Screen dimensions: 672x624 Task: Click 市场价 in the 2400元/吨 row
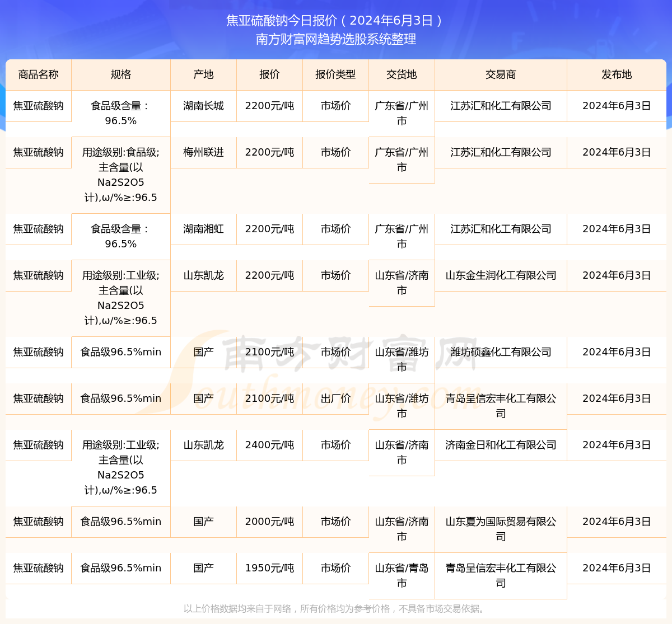point(335,445)
